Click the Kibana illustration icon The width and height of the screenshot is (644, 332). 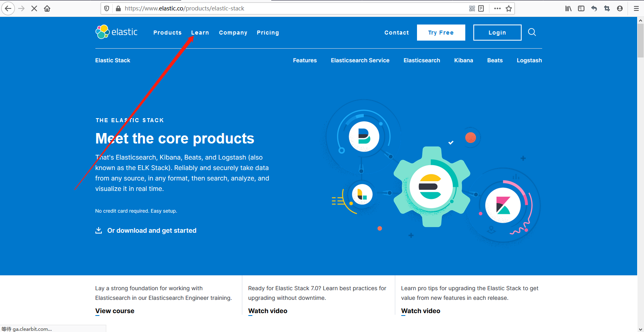(503, 206)
